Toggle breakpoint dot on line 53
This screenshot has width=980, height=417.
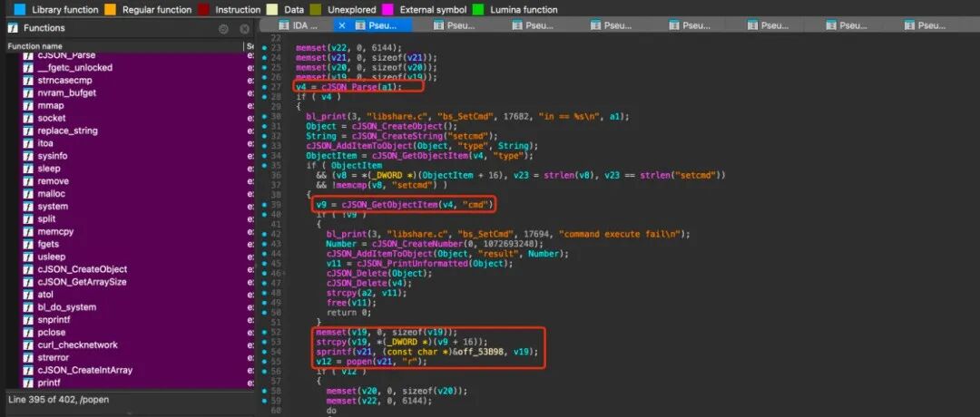tap(265, 342)
